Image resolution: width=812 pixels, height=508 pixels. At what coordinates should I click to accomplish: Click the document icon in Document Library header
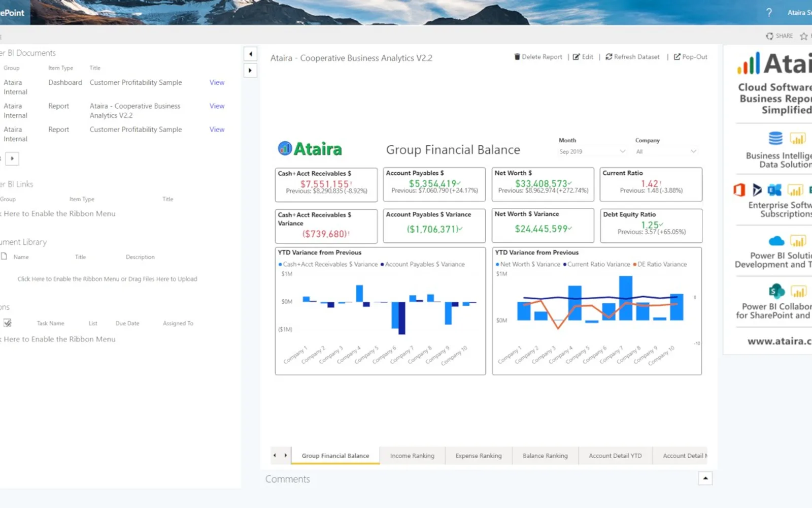point(4,257)
